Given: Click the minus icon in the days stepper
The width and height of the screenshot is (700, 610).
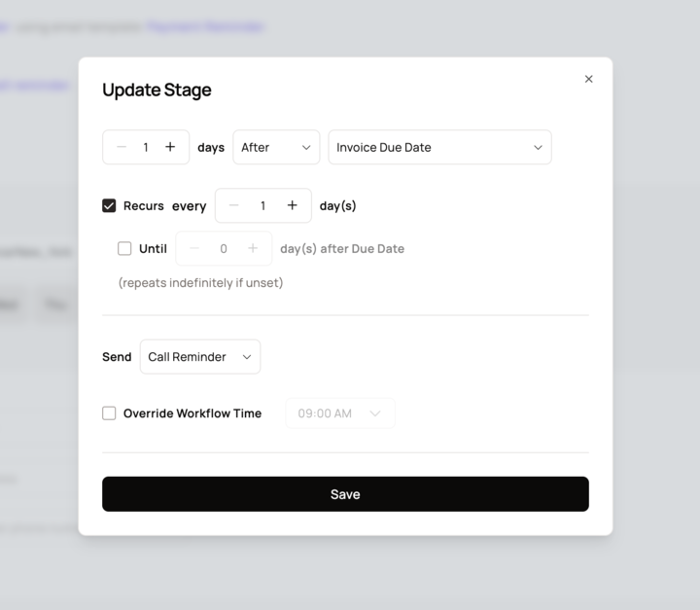Looking at the screenshot, I should (x=122, y=147).
